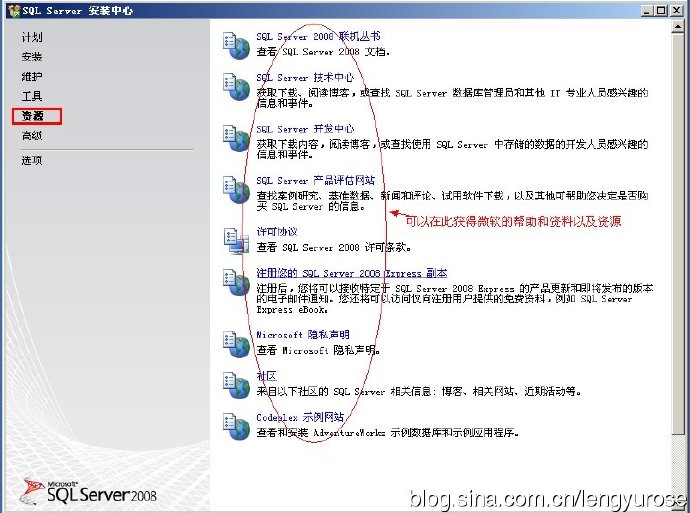
Task: Click the text 查看 SQL Server 2008 许可条款。
Action: 334,247
